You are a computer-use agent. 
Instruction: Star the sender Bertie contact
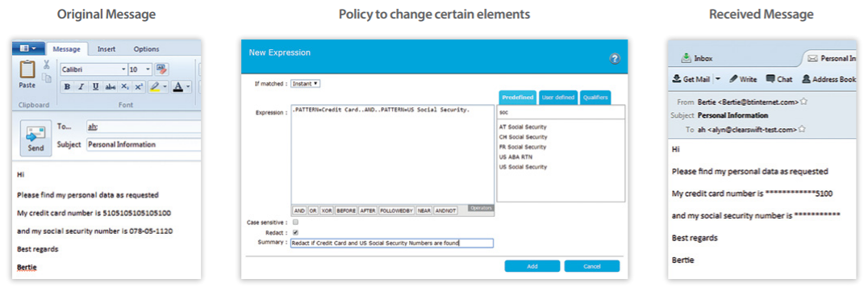click(803, 102)
